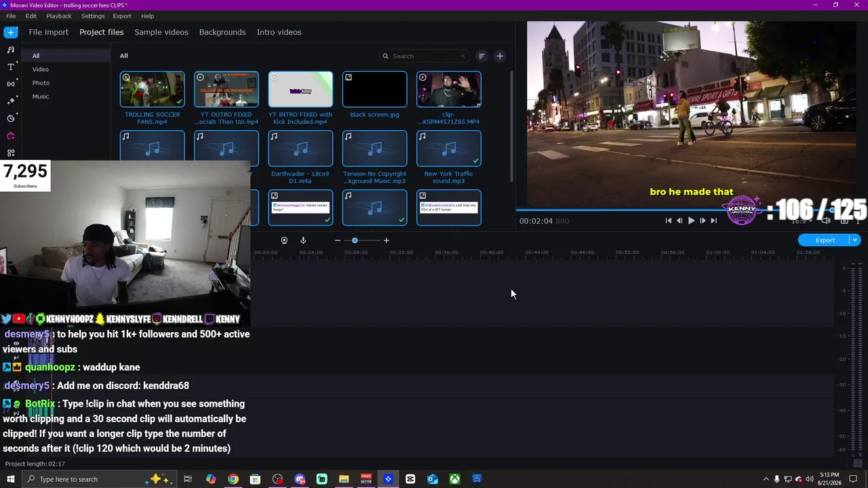Viewport: 868px width, 488px height.
Task: Open the sparkle Effects sidebar panel
Action: (x=10, y=101)
